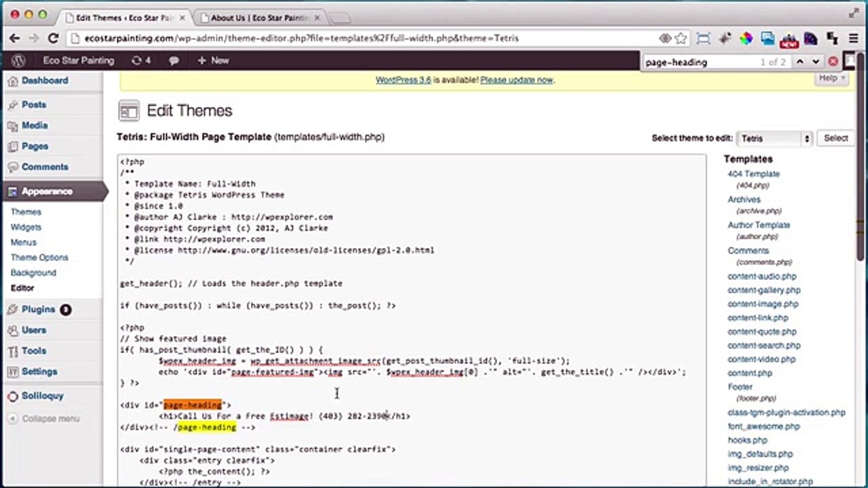
Task: Open the Author Template file
Action: click(x=759, y=225)
